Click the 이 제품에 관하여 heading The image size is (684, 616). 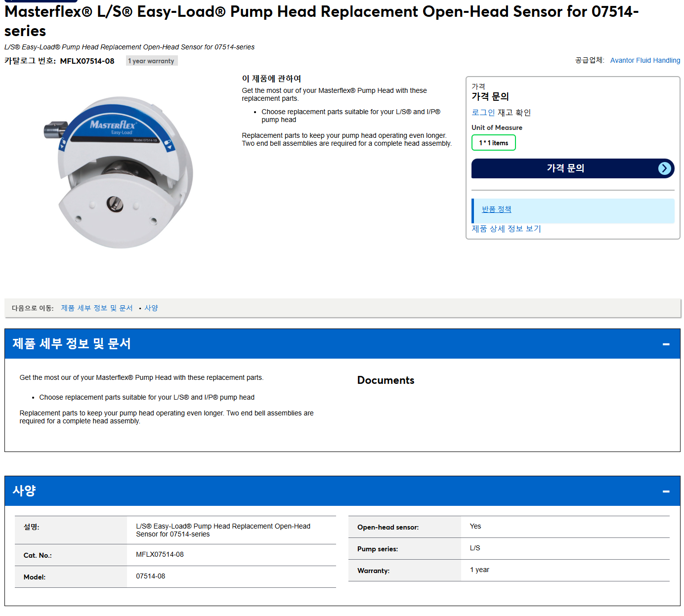(x=271, y=79)
